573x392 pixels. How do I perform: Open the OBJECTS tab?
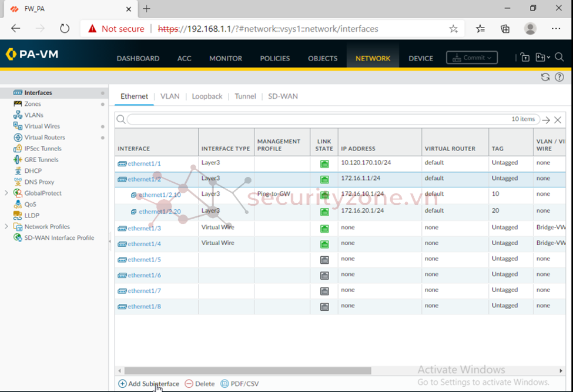pyautogui.click(x=323, y=58)
